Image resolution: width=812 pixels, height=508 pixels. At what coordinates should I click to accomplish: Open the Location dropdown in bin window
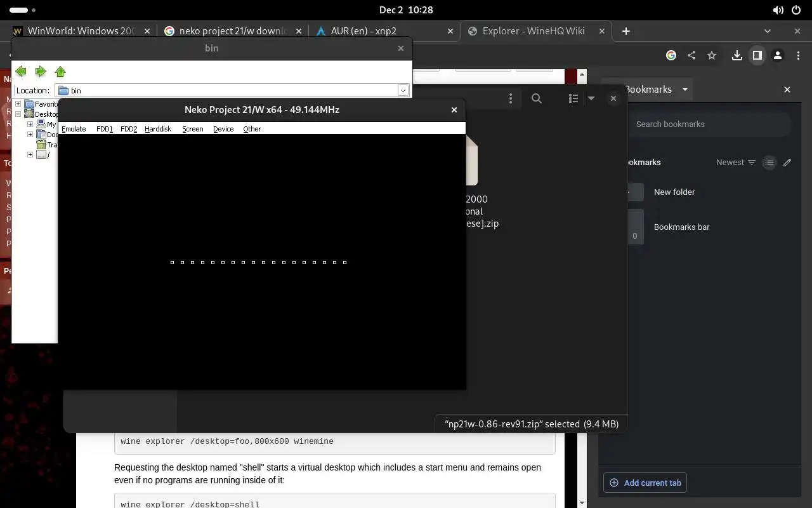pyautogui.click(x=403, y=90)
